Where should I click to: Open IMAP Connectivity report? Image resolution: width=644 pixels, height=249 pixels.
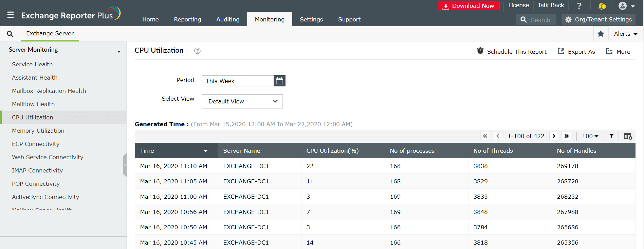[37, 170]
